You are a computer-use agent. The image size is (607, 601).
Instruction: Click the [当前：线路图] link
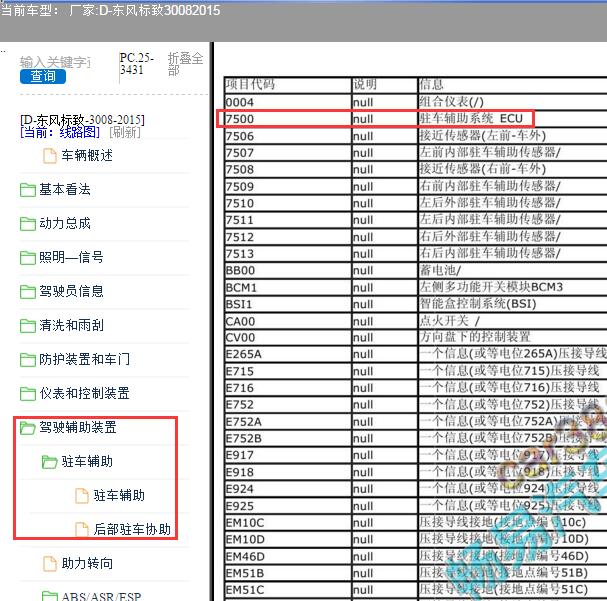60,132
